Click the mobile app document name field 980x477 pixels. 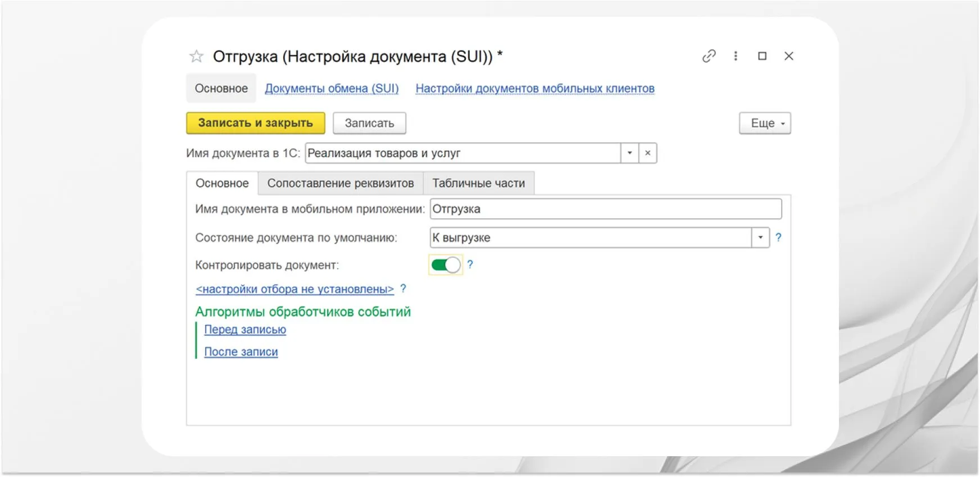click(606, 209)
